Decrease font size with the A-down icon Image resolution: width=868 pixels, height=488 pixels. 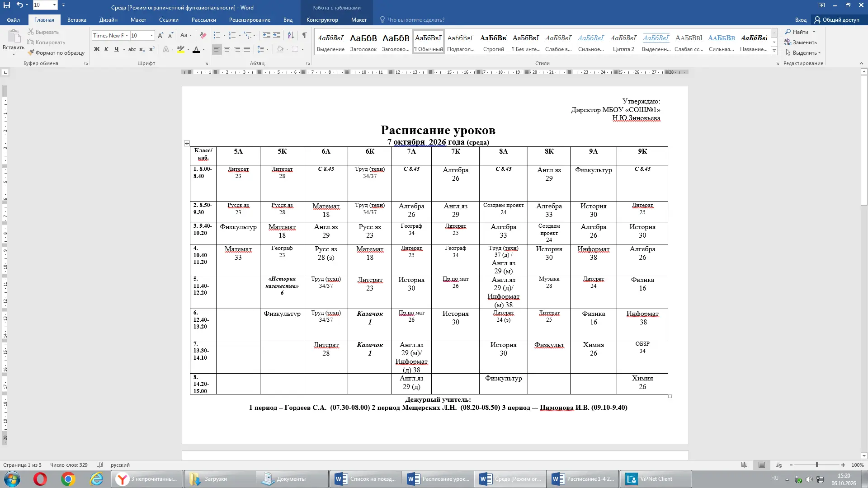point(170,35)
